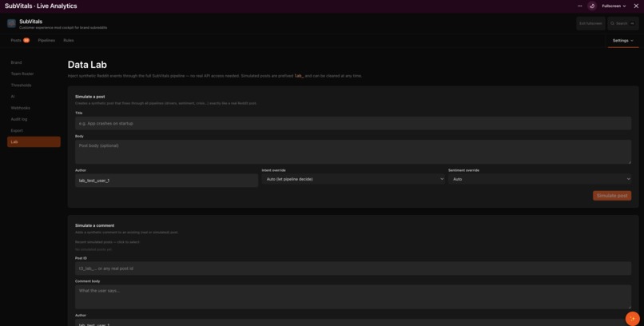Click the 'Recent simulated posts' label
Screen dimensions: 644x326
coord(107,242)
